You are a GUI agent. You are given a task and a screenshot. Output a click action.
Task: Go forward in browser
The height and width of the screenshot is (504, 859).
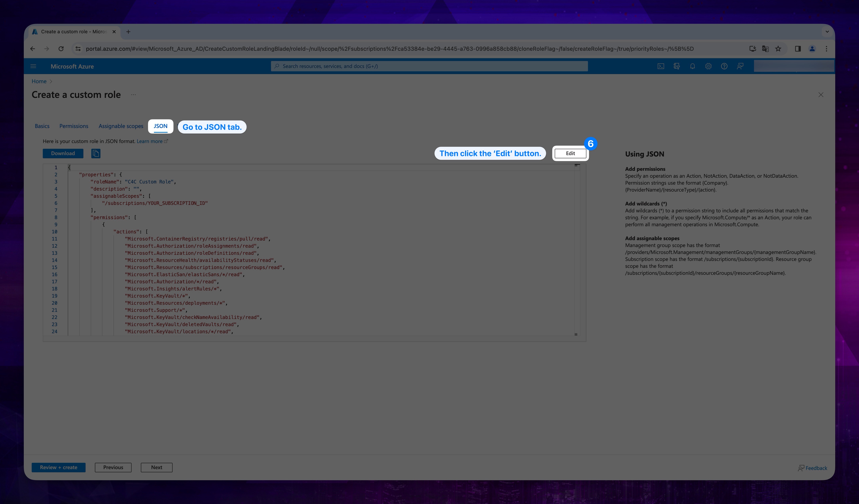coord(47,49)
